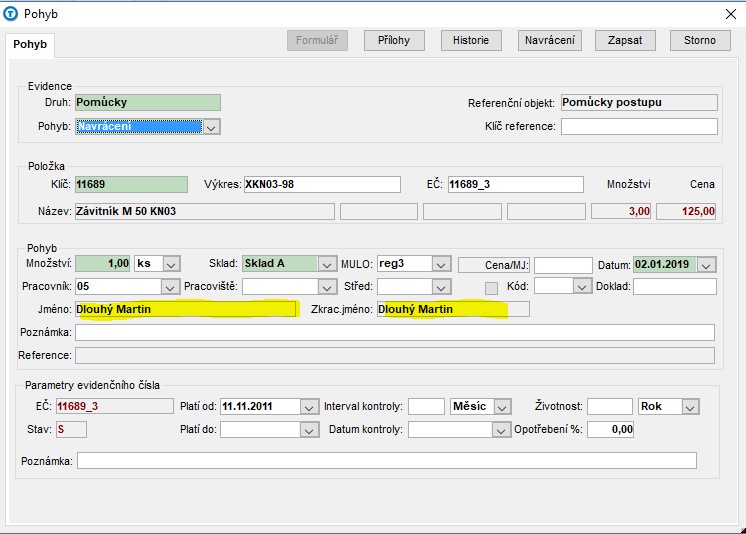Click the EČ field 11689_3 in Položka
The image size is (746, 534).
pyautogui.click(x=515, y=184)
